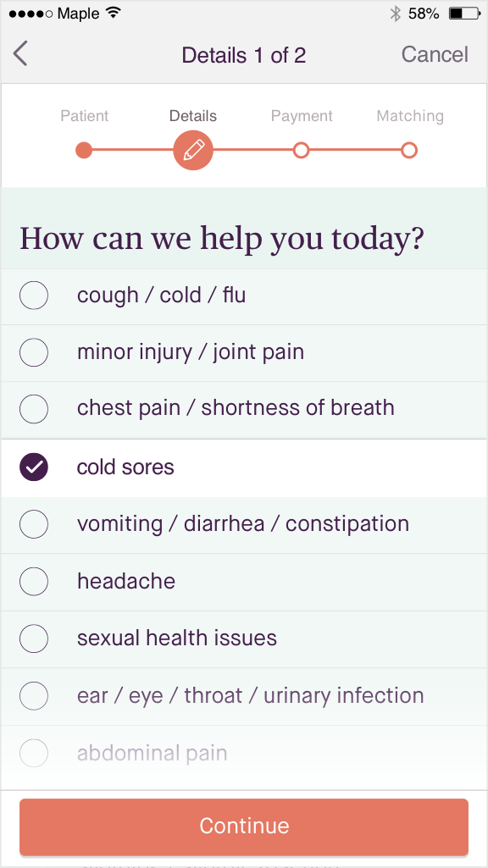This screenshot has height=868, width=488.
Task: Tap the Wi-Fi signal icon
Action: pyautogui.click(x=113, y=14)
